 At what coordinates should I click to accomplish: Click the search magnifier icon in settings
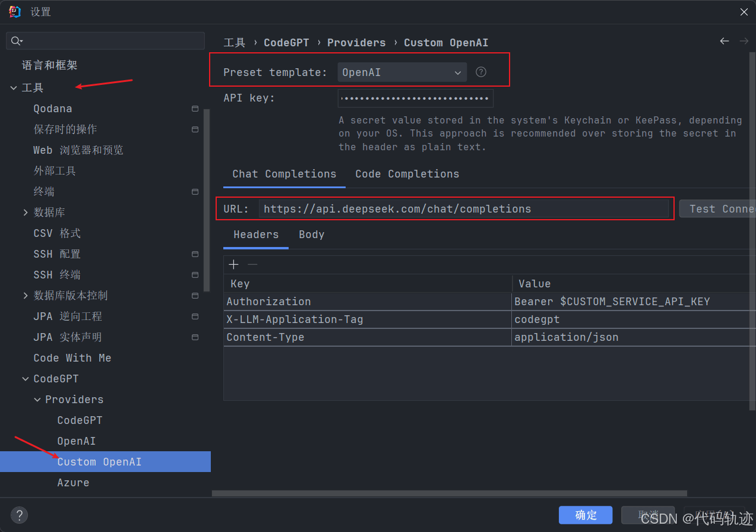(17, 41)
